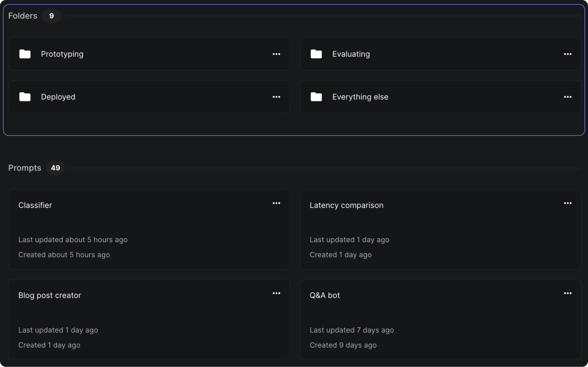Click the Prompts count badge showing 49
This screenshot has width=588, height=367.
(55, 168)
